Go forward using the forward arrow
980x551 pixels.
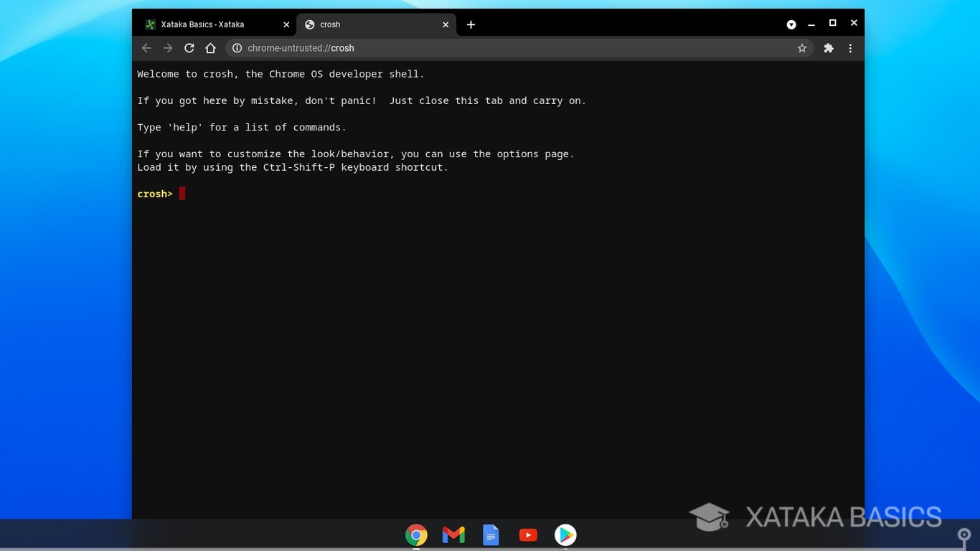(x=168, y=48)
